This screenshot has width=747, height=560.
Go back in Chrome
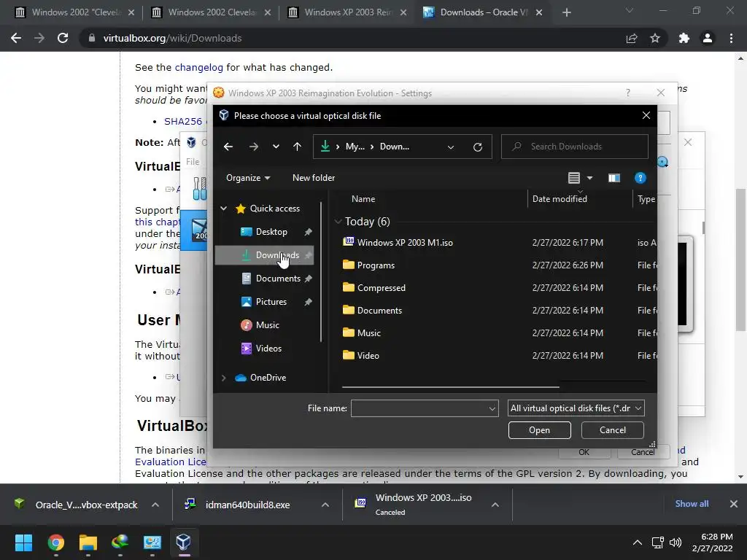[16, 38]
